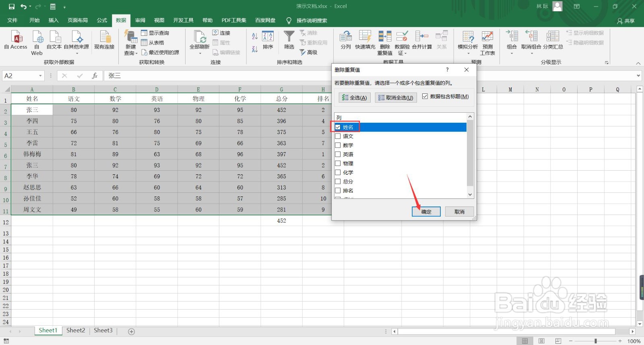Click the 从表格 from table icon
Viewport: 644px width, 345px height.
click(x=144, y=43)
